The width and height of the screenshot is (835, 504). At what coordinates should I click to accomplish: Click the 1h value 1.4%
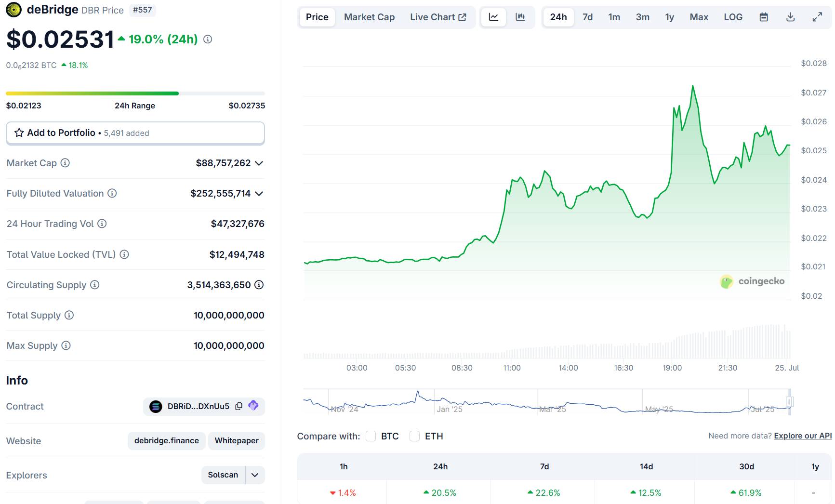click(343, 493)
